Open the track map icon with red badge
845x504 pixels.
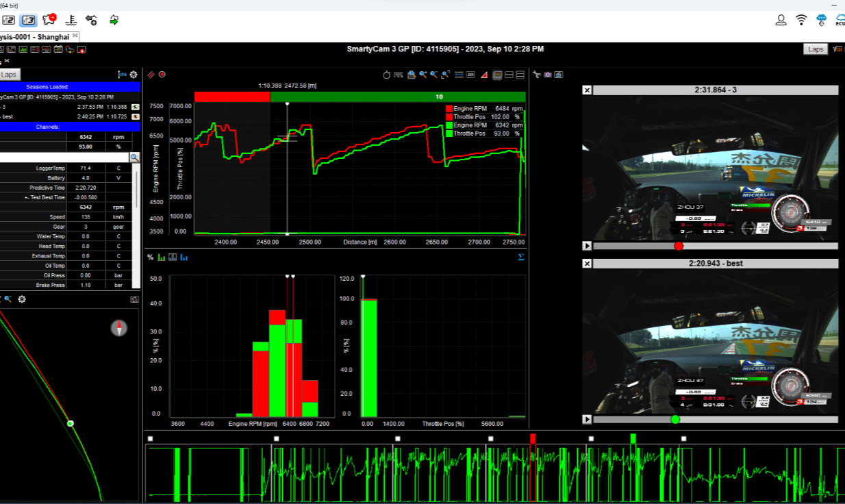tap(49, 20)
